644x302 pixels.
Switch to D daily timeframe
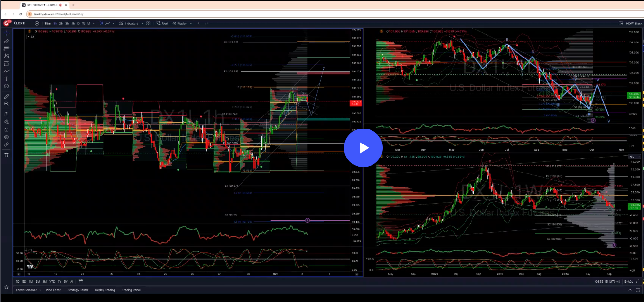[78, 23]
